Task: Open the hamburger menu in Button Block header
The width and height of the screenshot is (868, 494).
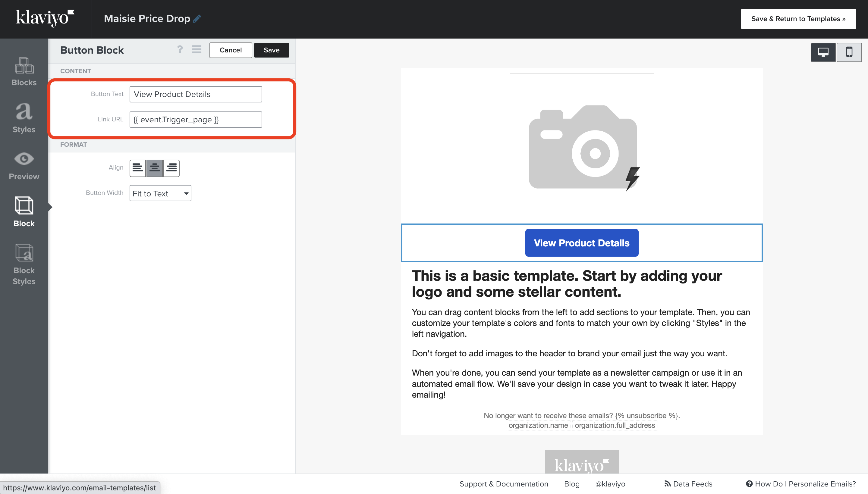Action: click(x=197, y=49)
